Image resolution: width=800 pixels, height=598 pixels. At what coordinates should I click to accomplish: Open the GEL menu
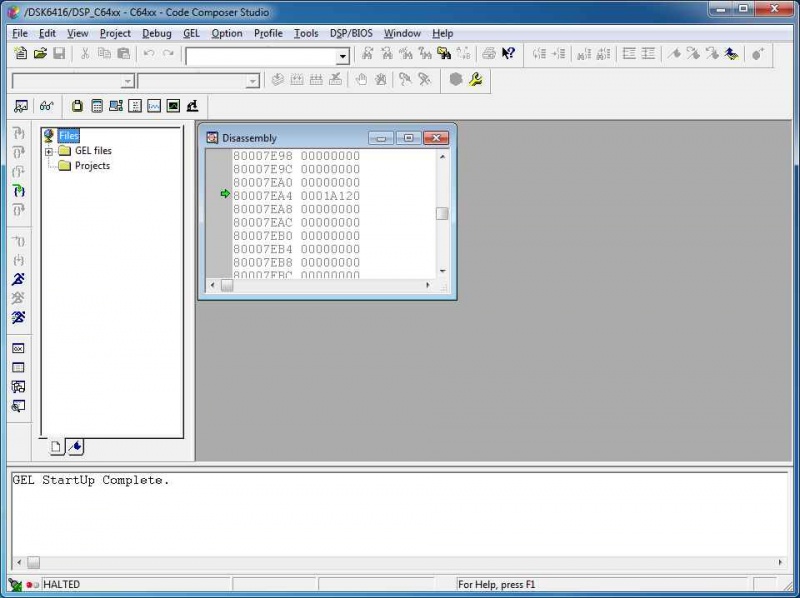click(x=191, y=33)
